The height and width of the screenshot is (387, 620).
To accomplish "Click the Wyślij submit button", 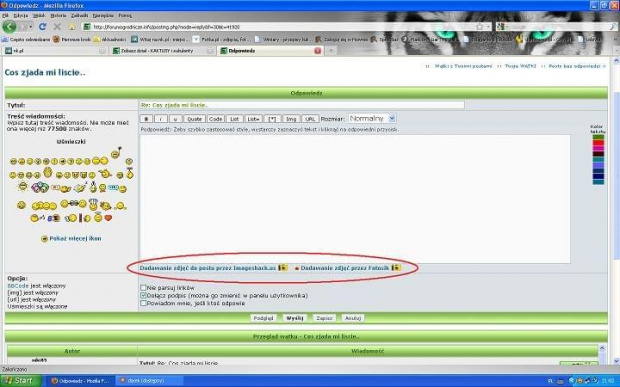I will tap(295, 318).
